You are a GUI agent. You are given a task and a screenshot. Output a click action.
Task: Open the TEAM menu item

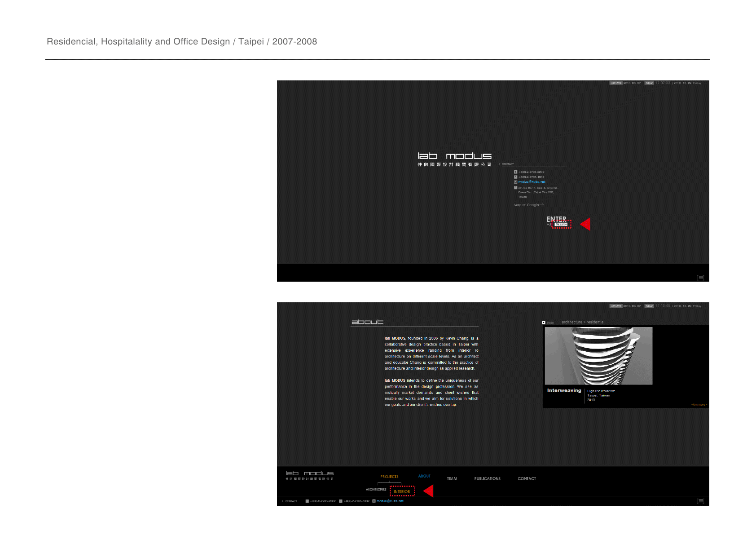(452, 479)
